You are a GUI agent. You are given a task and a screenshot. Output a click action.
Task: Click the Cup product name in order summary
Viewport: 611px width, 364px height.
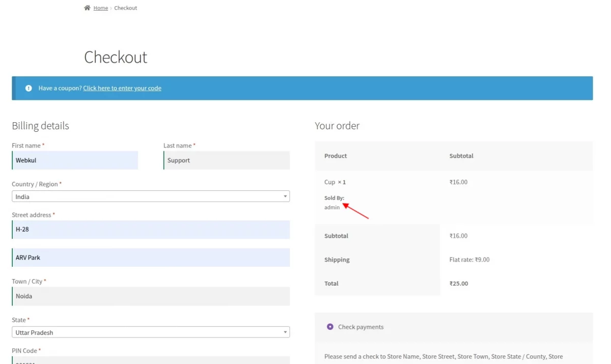[x=329, y=182]
